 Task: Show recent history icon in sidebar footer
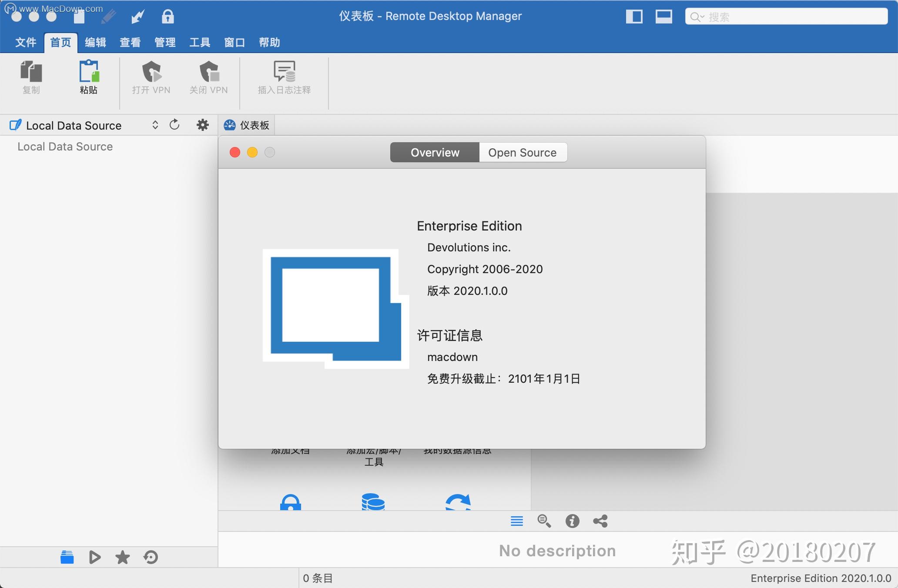pos(151,557)
